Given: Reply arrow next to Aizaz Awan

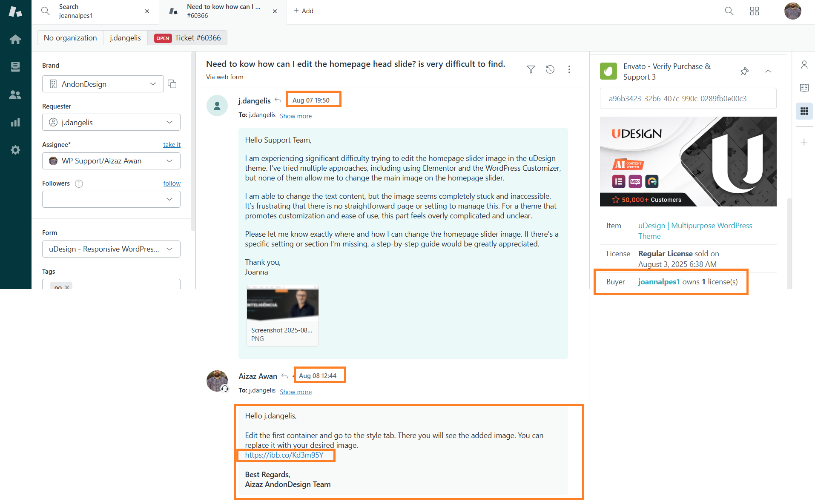Looking at the screenshot, I should pos(285,376).
